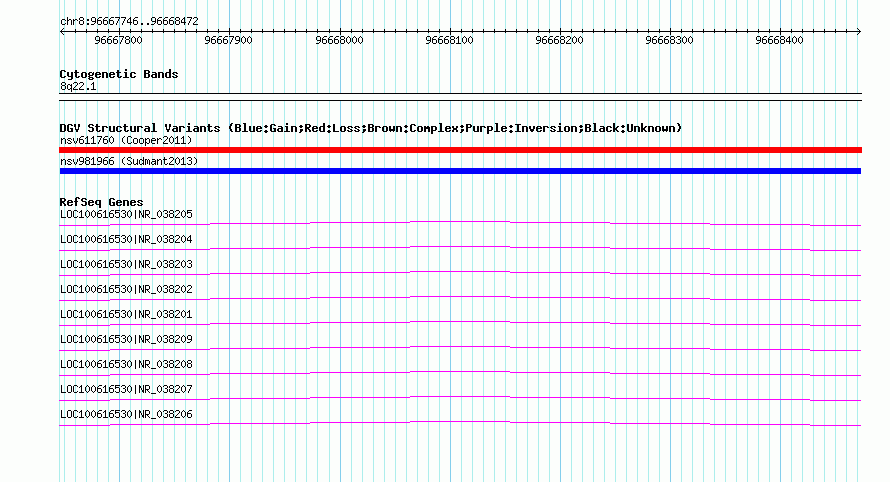The image size is (890, 482).
Task: Click ruler position label 96668200
Action: click(x=559, y=40)
